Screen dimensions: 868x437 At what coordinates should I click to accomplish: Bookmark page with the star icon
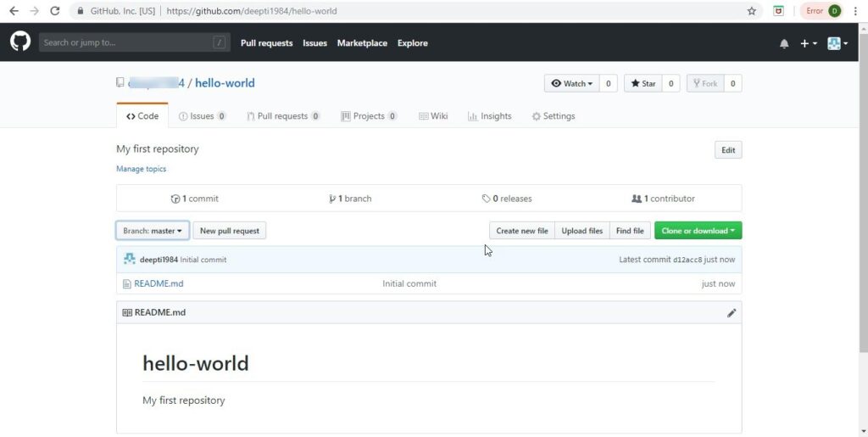click(751, 11)
